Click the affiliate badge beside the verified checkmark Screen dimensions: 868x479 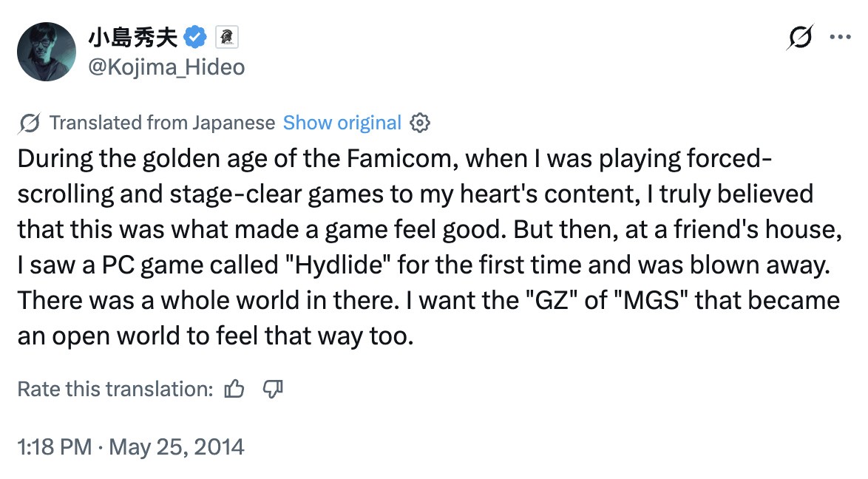225,36
